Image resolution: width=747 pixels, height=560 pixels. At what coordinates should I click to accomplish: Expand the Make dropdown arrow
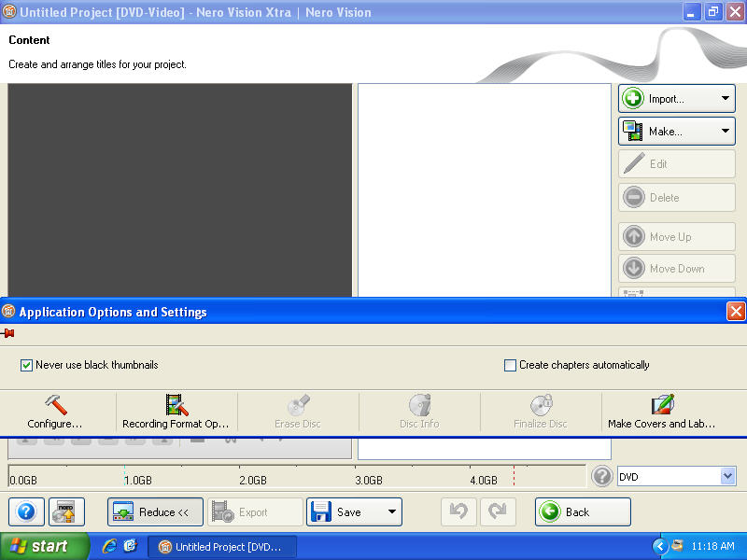tap(726, 131)
